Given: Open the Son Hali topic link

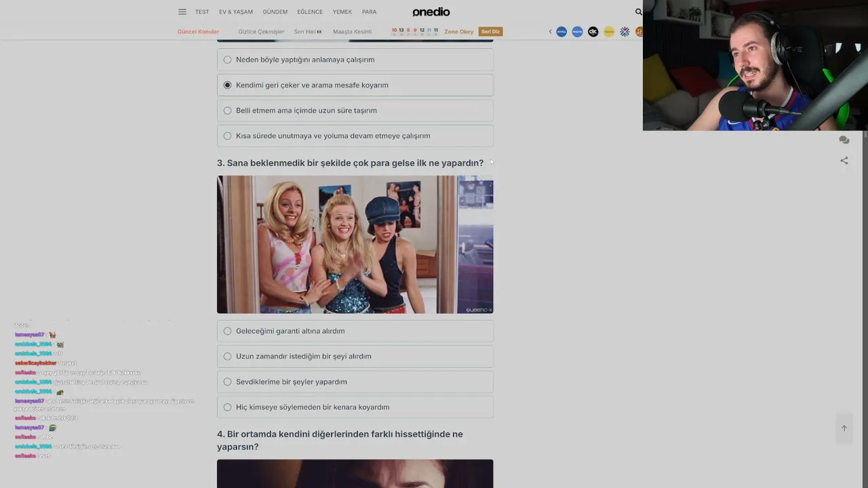Looking at the screenshot, I should point(308,32).
